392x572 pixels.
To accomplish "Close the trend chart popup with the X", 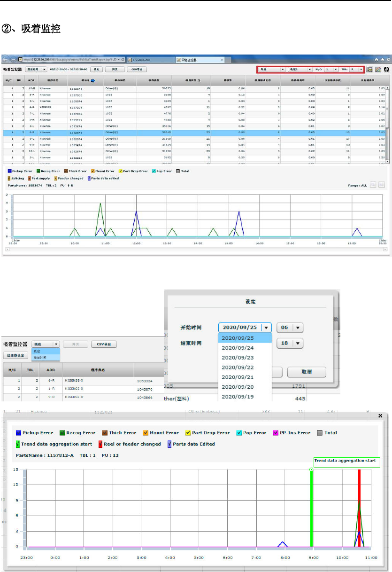I will (x=380, y=416).
